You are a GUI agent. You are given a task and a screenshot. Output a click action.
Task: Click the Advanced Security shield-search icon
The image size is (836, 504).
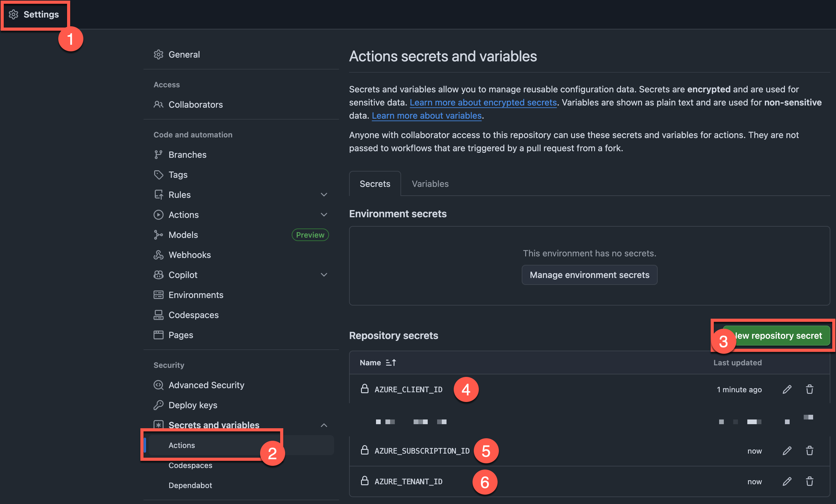[159, 385]
